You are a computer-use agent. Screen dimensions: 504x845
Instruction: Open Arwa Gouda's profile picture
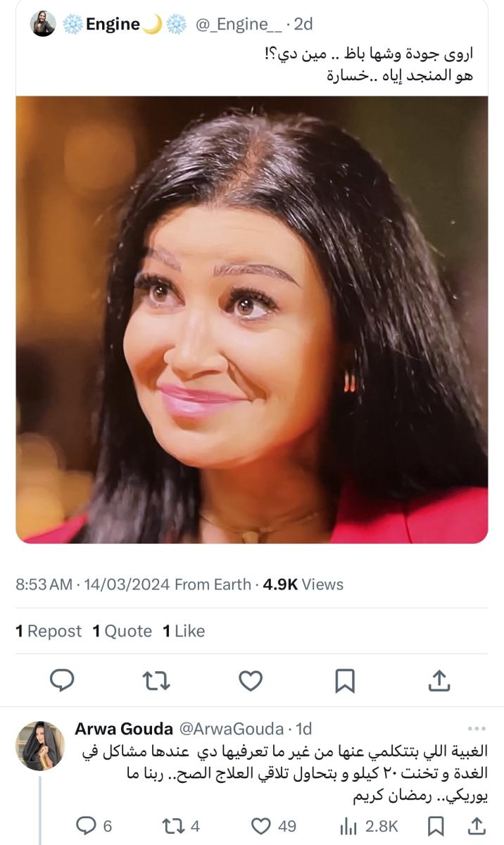[40, 746]
